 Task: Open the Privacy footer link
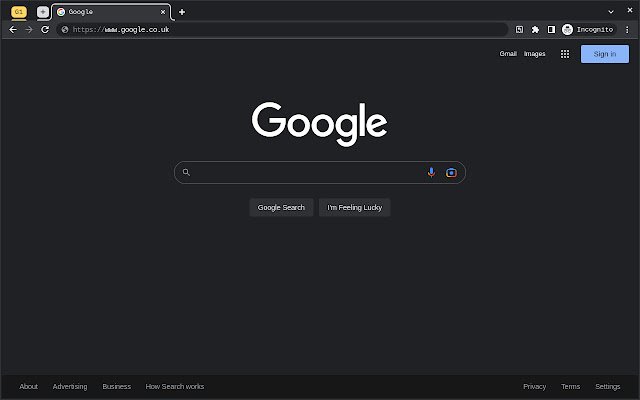pos(534,386)
